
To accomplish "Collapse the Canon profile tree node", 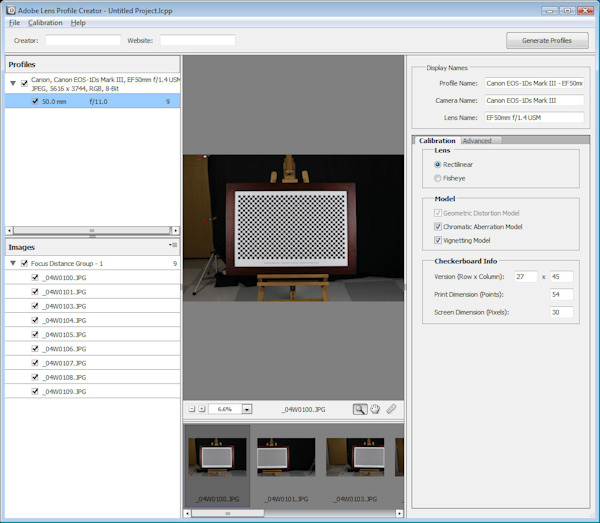I will pyautogui.click(x=12, y=83).
